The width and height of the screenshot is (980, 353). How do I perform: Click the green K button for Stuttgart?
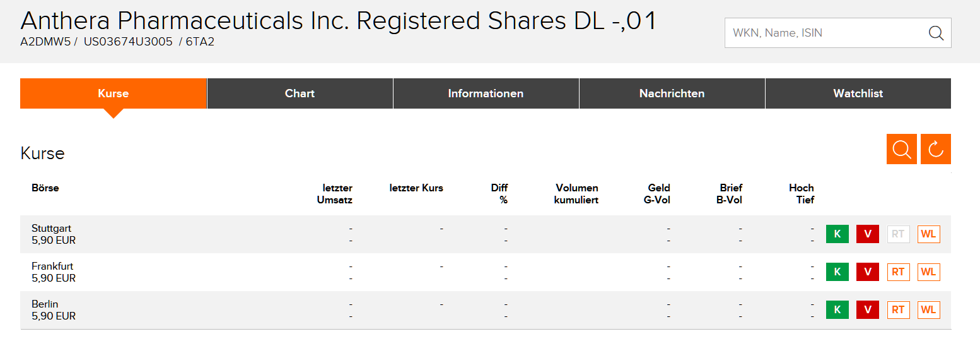837,234
